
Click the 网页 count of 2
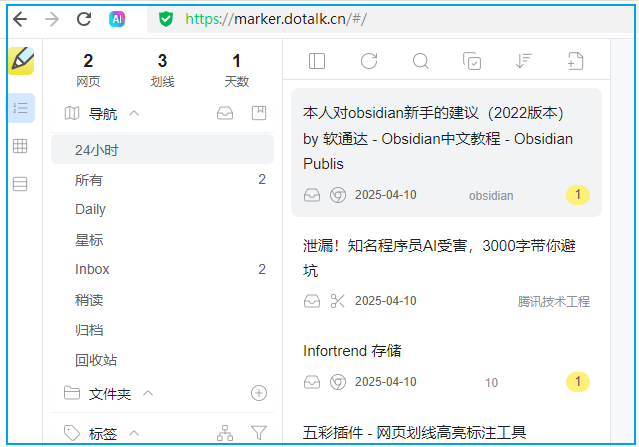[x=88, y=61]
